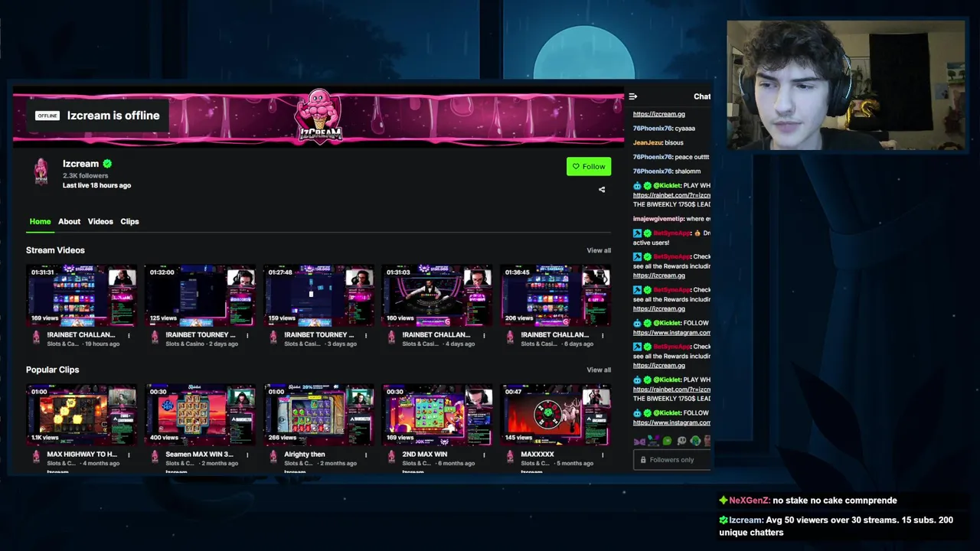Follow the Izcream channel
This screenshot has width=980, height=551.
589,167
